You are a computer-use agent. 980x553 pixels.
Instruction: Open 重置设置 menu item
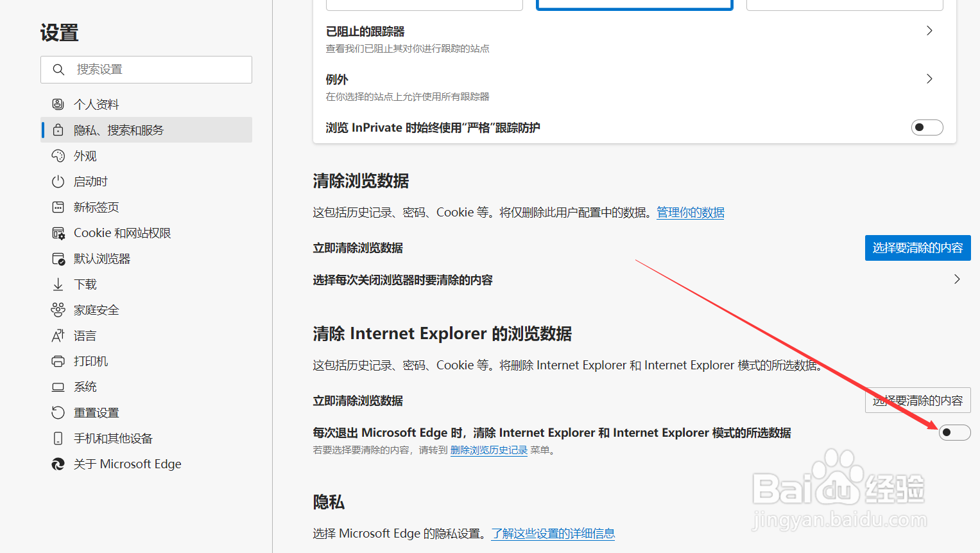click(146, 412)
